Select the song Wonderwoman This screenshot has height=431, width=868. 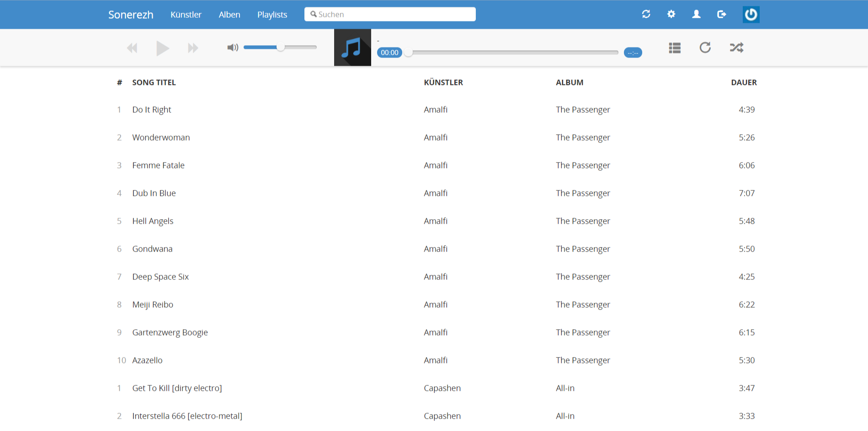(x=161, y=137)
